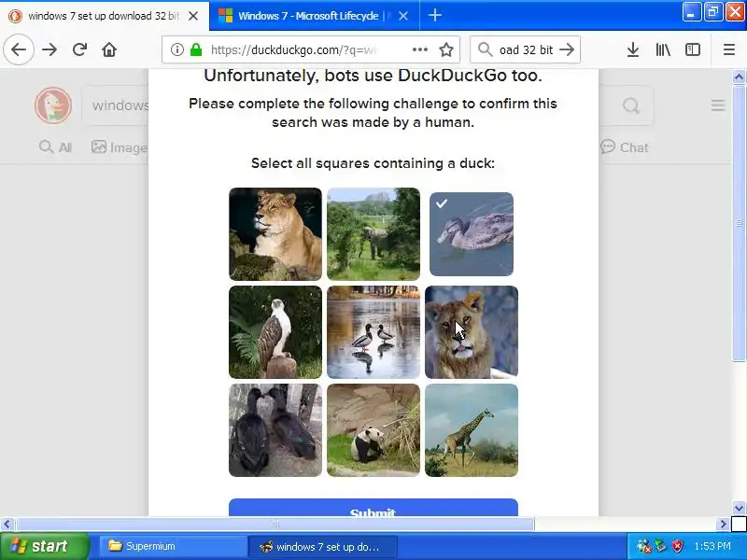The width and height of the screenshot is (747, 560).
Task: Open the downloads panel
Action: pyautogui.click(x=633, y=49)
